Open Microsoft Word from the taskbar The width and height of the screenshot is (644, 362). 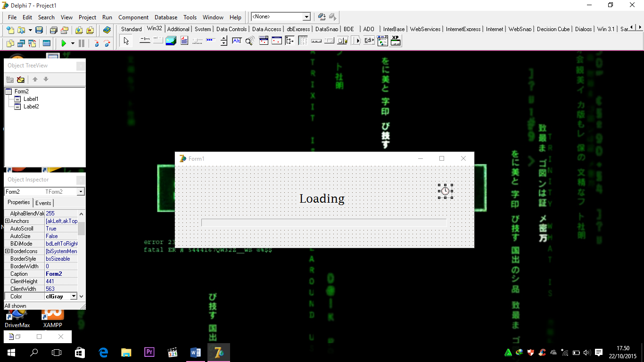195,352
